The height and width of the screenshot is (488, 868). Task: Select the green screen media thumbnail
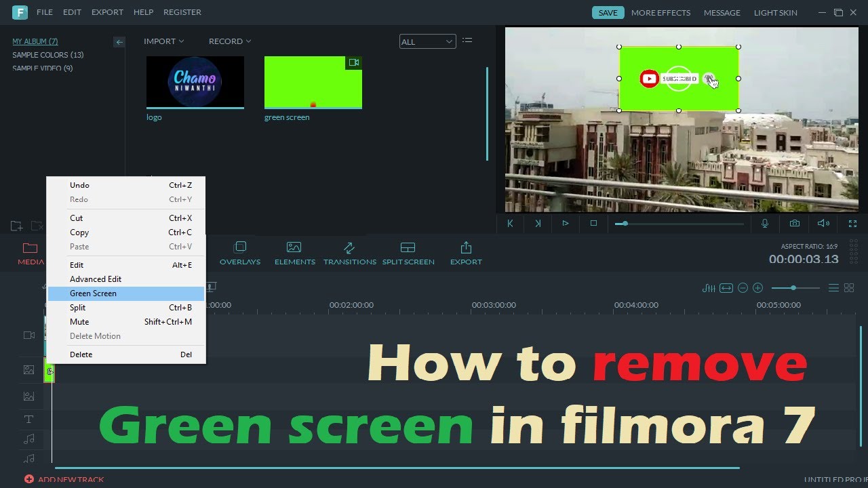click(313, 82)
